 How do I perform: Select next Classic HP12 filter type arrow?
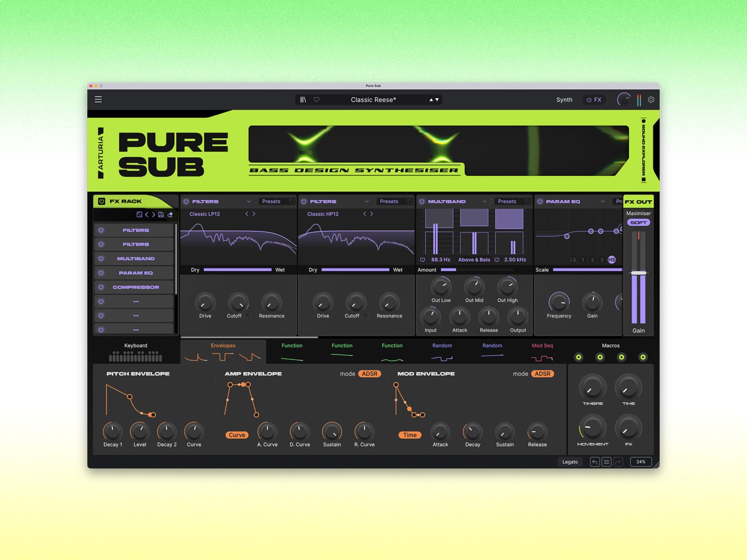click(x=371, y=214)
